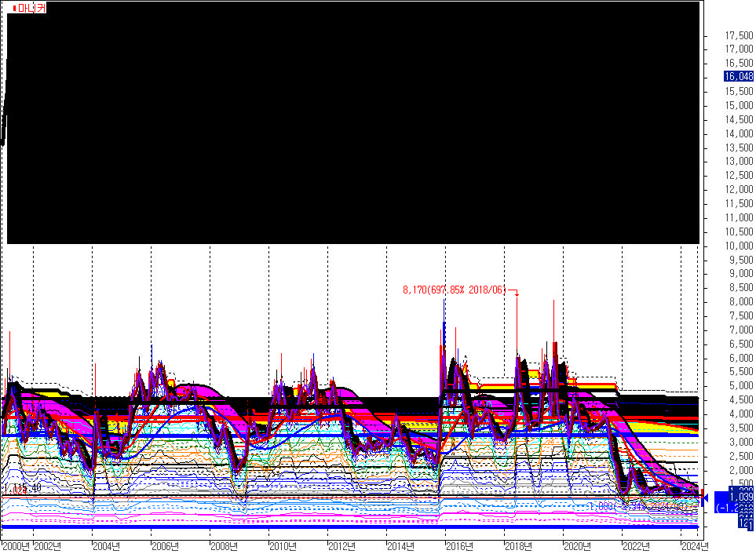Viewport: 756px width, 554px height.
Task: Click the blue current-price arrow marker
Action: [x=705, y=498]
